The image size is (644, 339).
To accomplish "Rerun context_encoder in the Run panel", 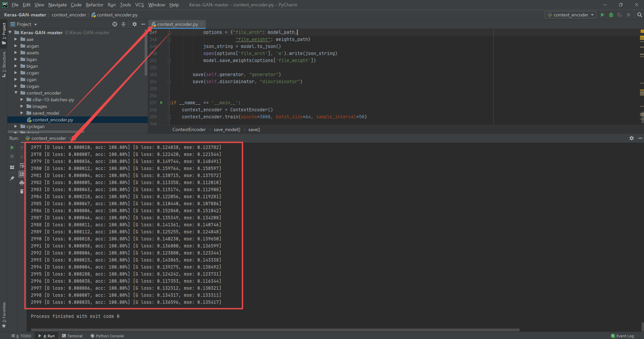I will 12,148.
